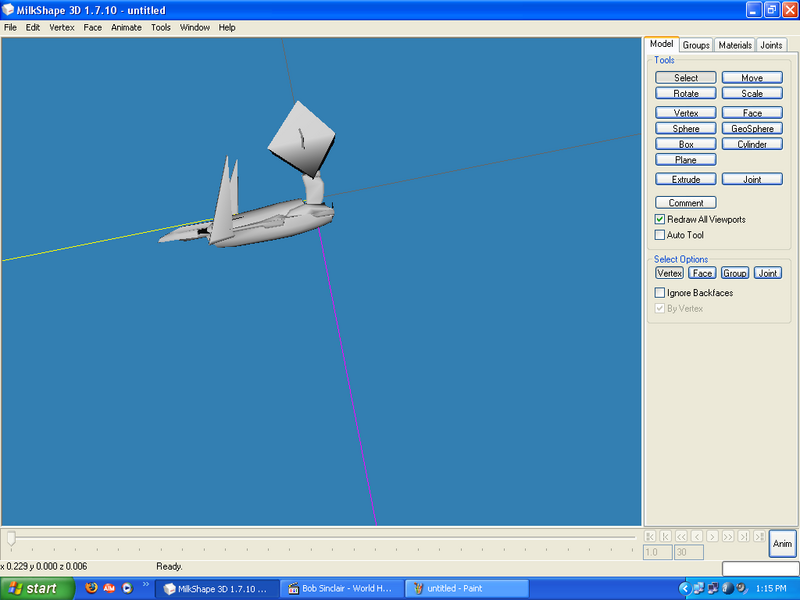
Task: Switch to Bob Sinclair taskbar window
Action: point(342,589)
